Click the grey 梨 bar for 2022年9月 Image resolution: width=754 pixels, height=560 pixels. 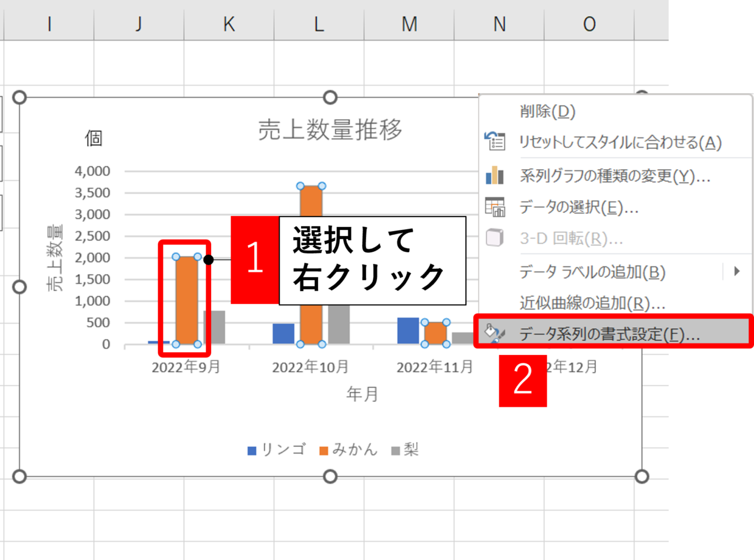click(214, 327)
